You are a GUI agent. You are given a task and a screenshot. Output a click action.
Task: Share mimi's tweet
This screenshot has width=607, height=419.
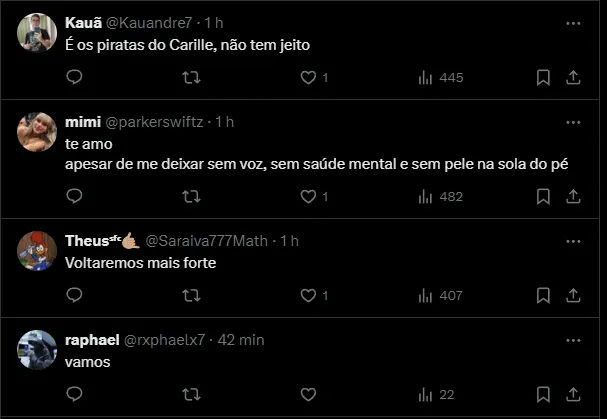coord(573,197)
